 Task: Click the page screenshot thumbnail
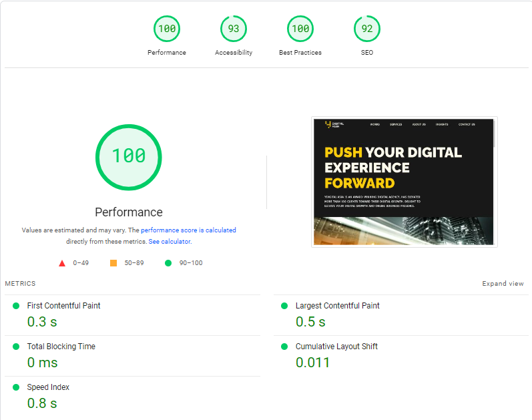point(404,182)
